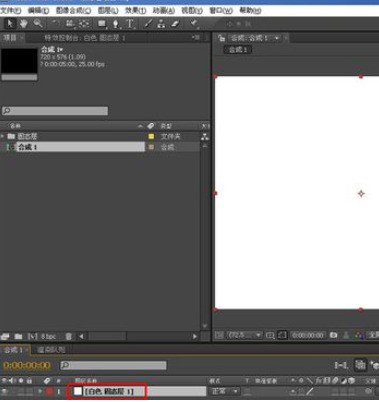Click the label color of 合成 1 item

point(151,147)
